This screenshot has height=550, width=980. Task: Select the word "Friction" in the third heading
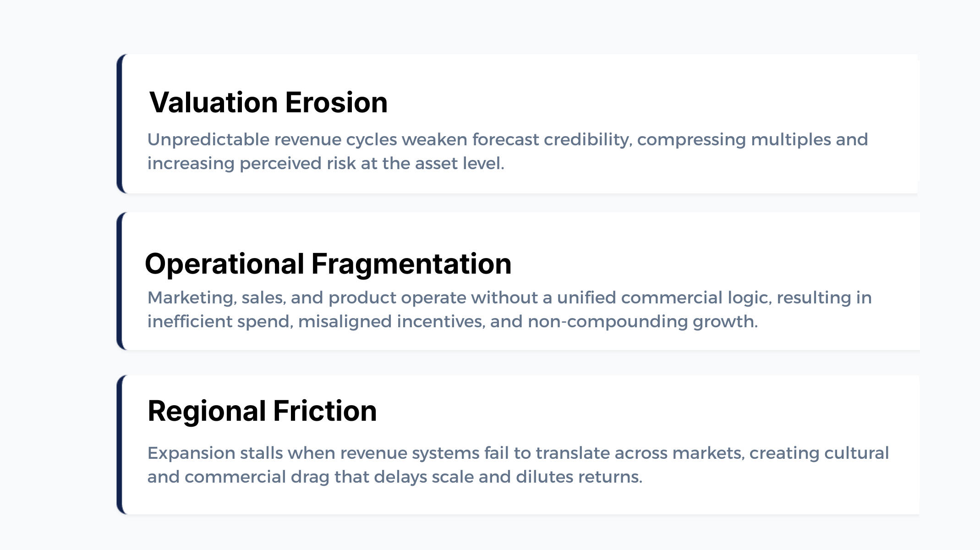click(325, 411)
